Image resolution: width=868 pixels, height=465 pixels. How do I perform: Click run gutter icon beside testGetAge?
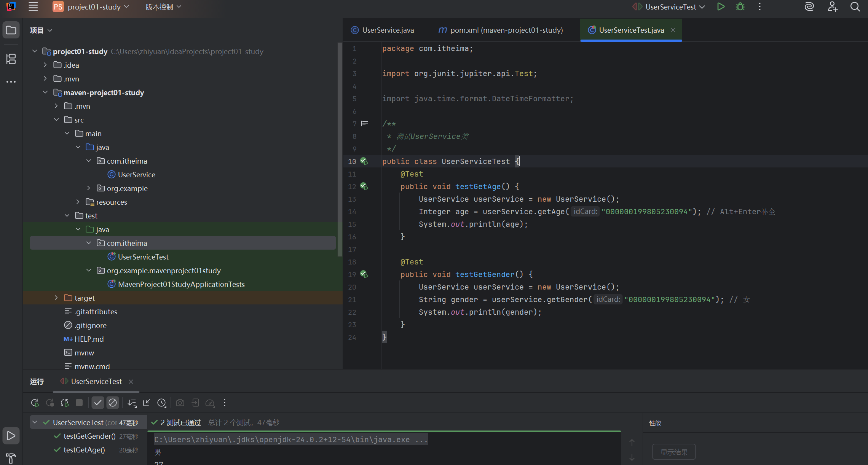[x=364, y=186]
